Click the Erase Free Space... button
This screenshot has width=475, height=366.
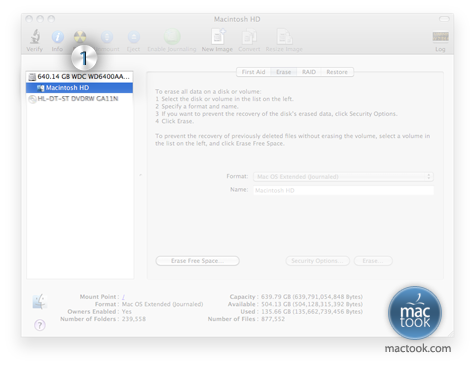[x=197, y=261]
